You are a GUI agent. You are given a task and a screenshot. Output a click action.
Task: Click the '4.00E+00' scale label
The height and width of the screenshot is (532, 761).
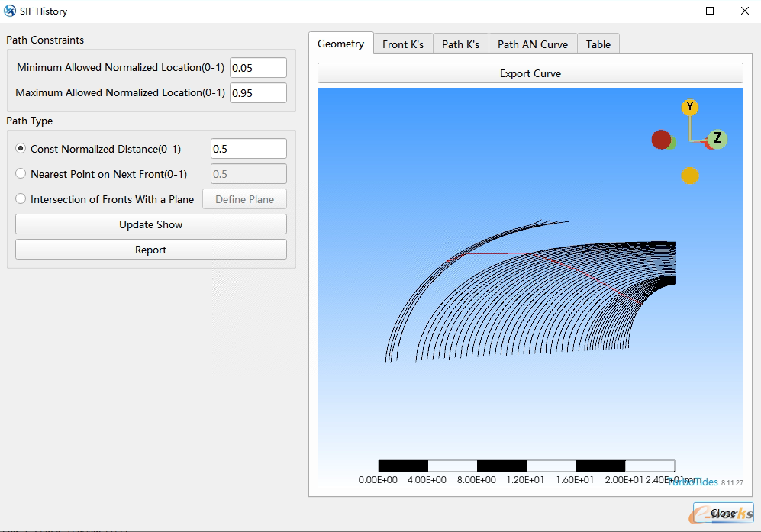(x=427, y=479)
